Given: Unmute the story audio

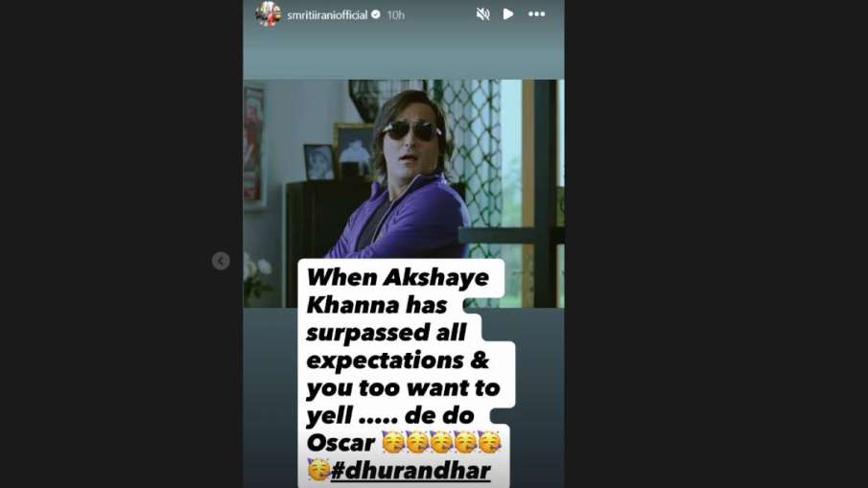Looking at the screenshot, I should (x=482, y=14).
